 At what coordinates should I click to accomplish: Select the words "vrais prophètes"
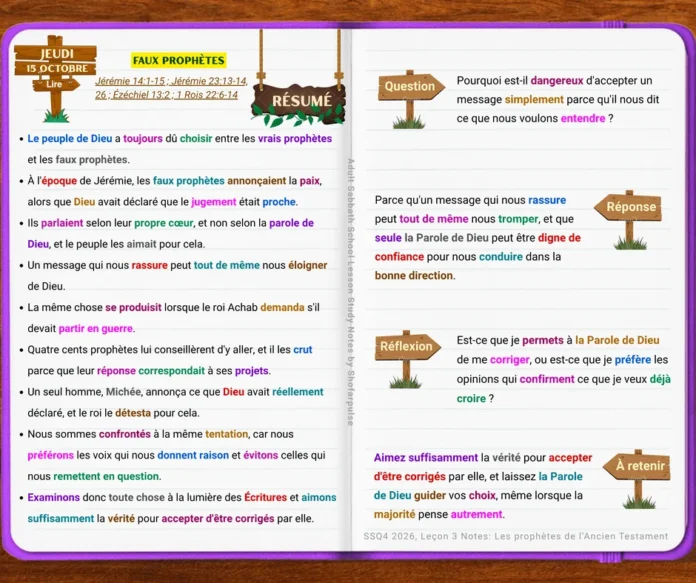[295, 139]
